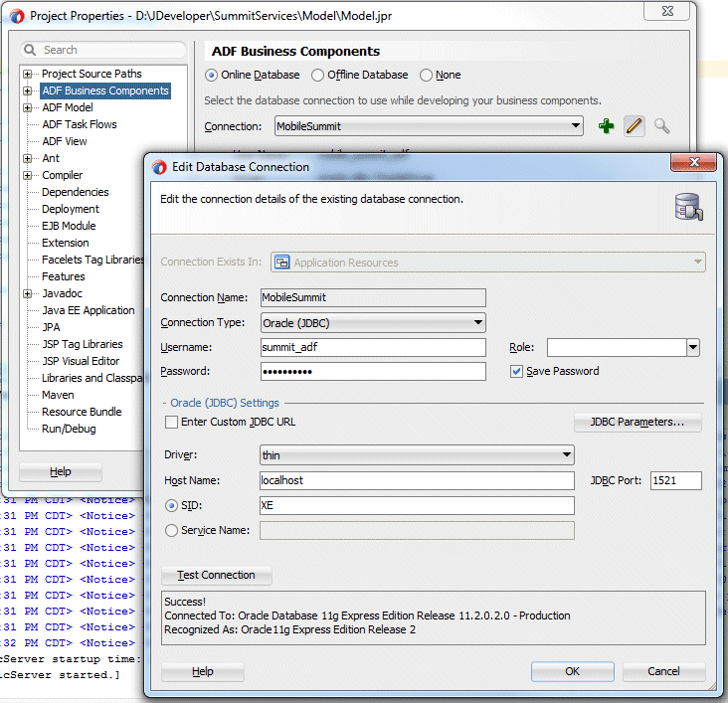
Task: Expand the ADF Business Components tree node
Action: [x=28, y=91]
